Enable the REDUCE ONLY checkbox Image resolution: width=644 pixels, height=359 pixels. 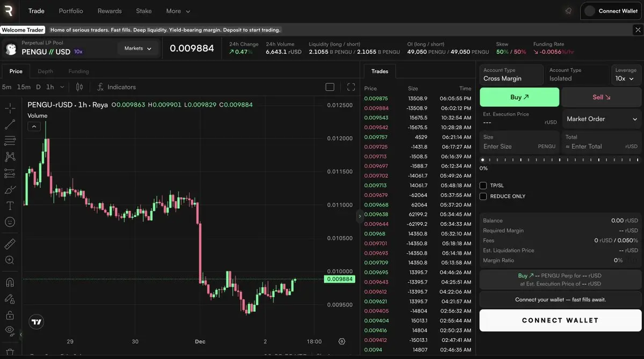pos(483,196)
